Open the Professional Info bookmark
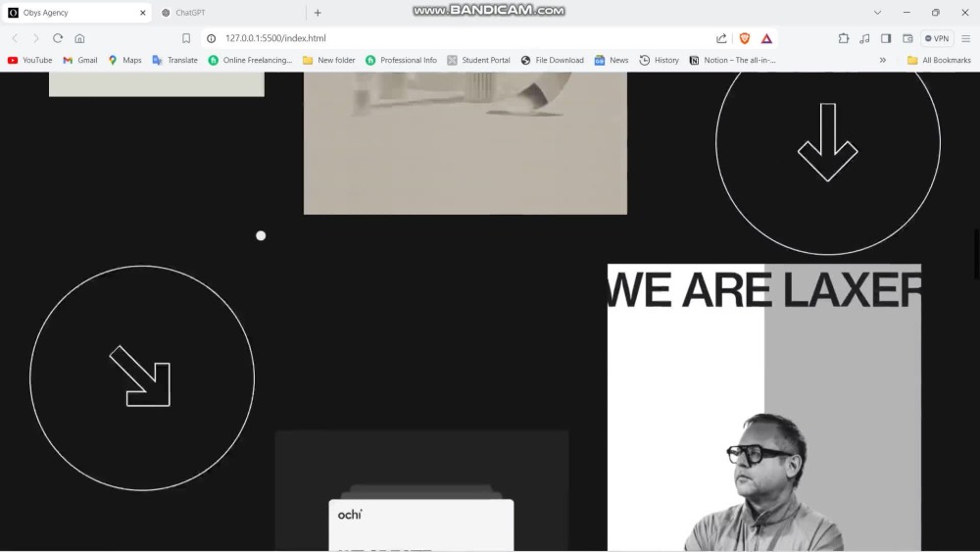The width and height of the screenshot is (980, 552). click(401, 60)
